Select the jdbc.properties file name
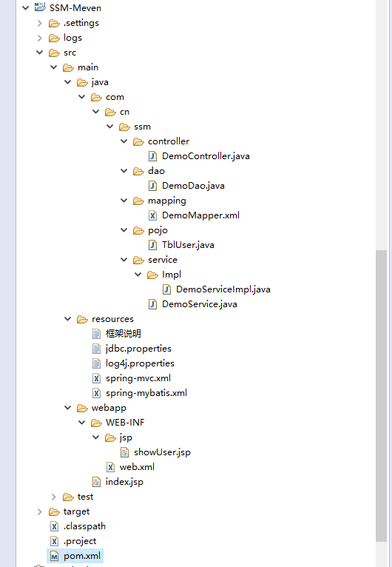The image size is (392, 567). (138, 349)
